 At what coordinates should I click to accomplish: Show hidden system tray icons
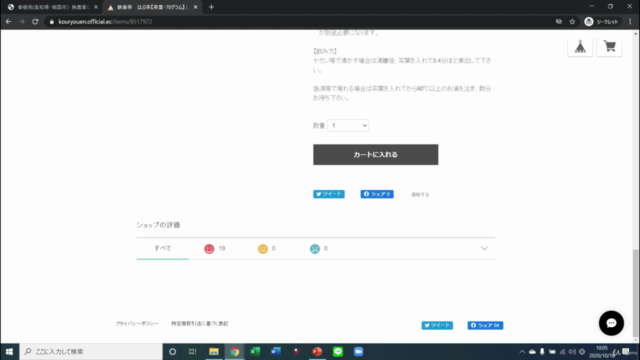point(522,351)
